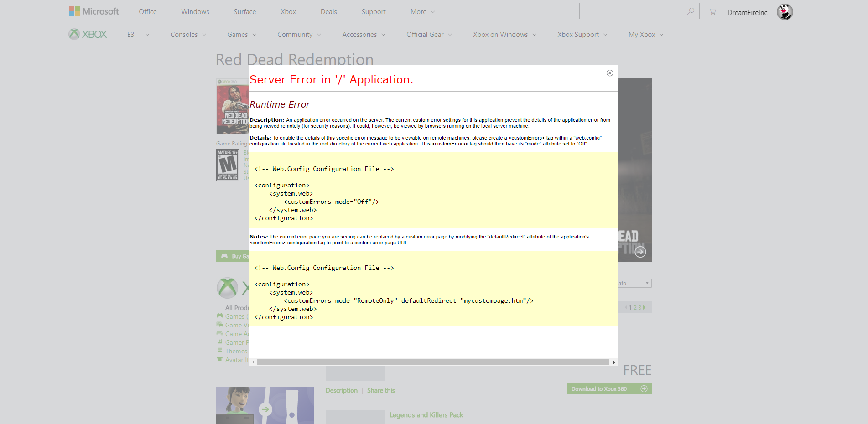Expand the Community menu

click(x=299, y=35)
